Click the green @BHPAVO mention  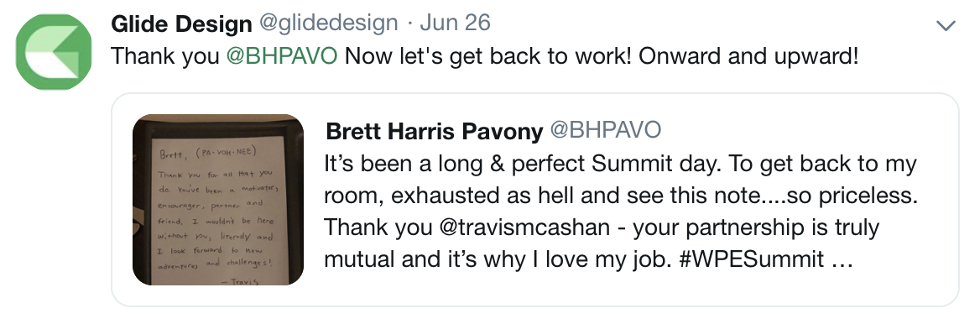tap(282, 56)
